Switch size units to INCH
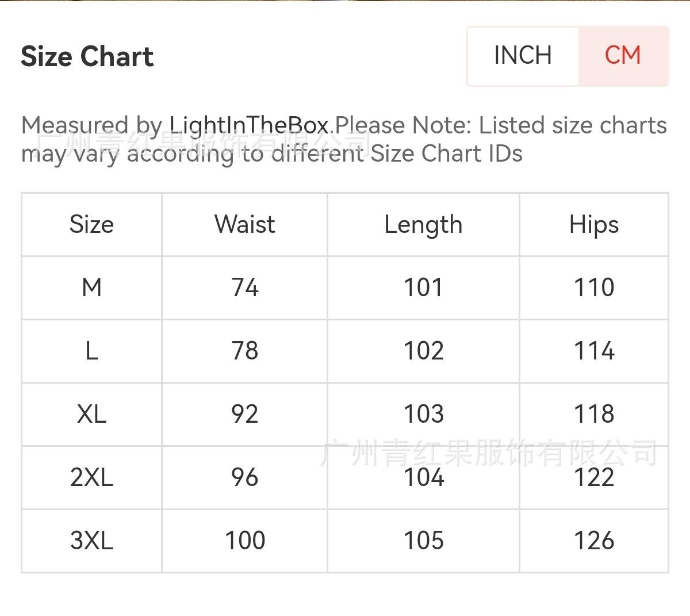Screen dimensions: 690x616 pyautogui.click(x=522, y=56)
